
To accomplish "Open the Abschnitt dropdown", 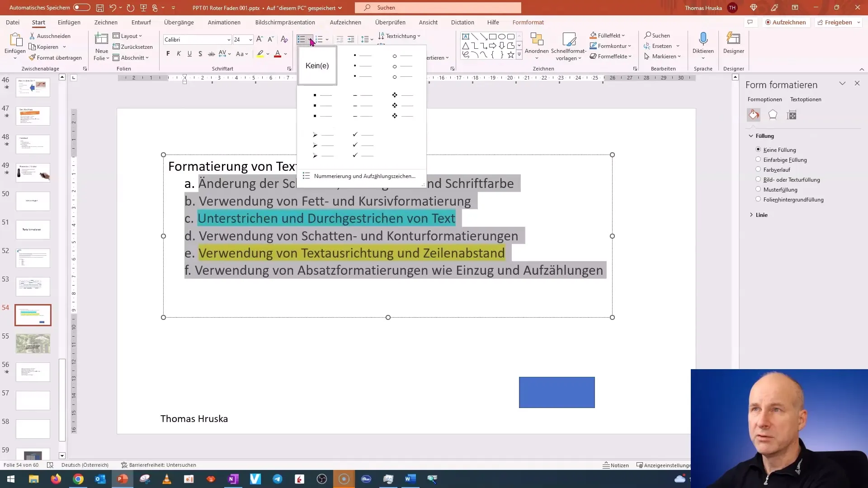I will tap(131, 57).
